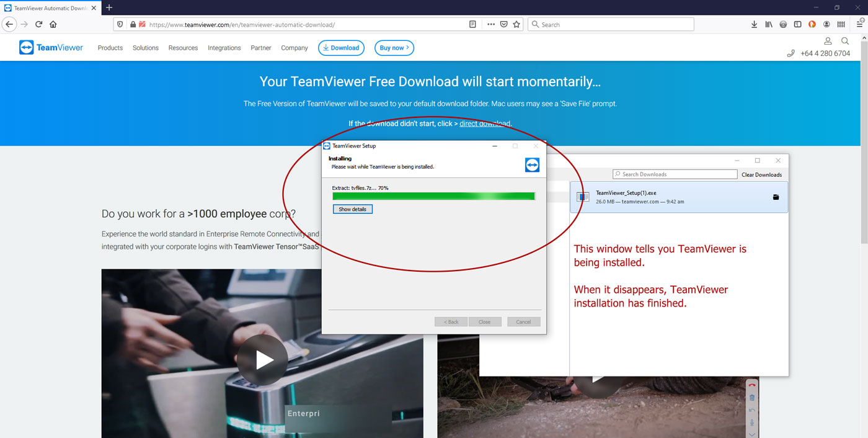Click the Search Downloads field
Screen dimensions: 868x438
click(675, 174)
